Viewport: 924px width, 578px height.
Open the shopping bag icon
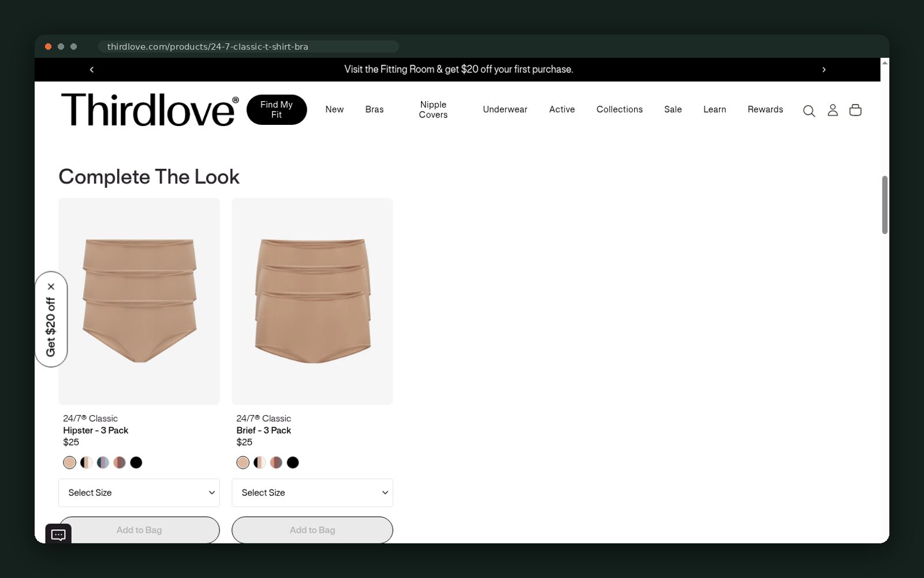[855, 110]
